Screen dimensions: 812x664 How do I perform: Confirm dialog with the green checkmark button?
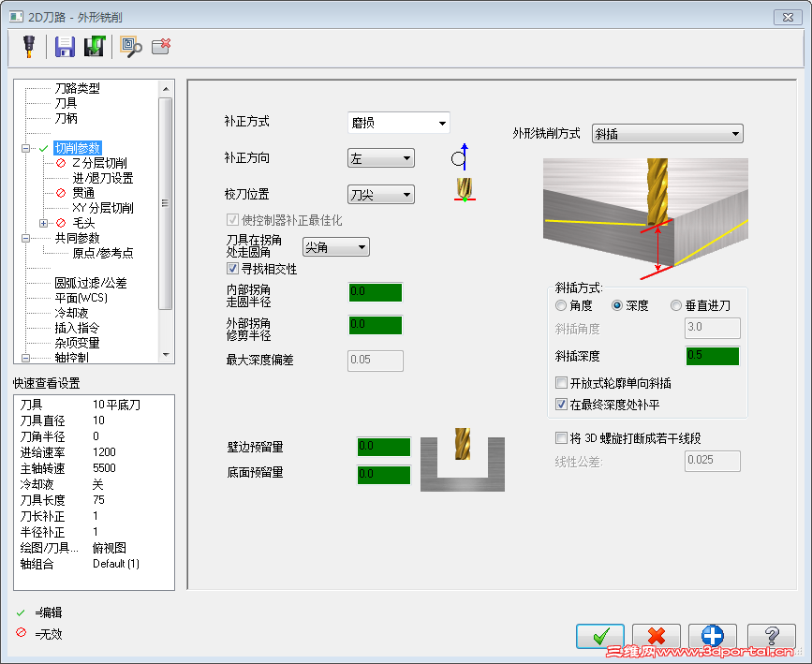tap(600, 635)
